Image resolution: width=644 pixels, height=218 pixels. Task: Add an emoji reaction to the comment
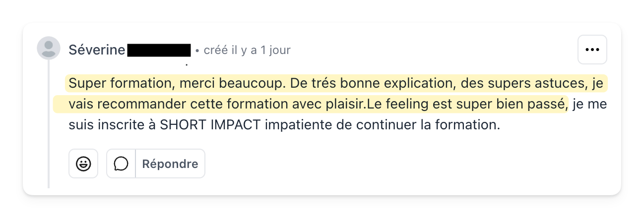tap(83, 163)
